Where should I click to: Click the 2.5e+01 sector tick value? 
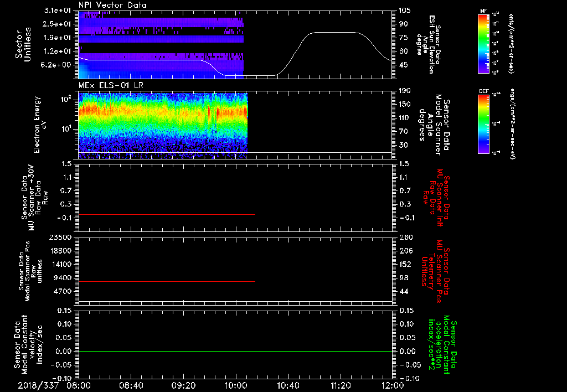click(x=58, y=24)
